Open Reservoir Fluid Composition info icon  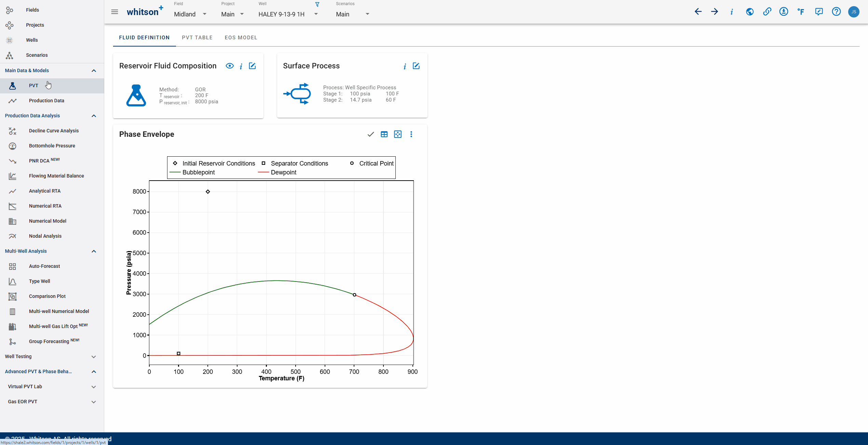tap(241, 66)
